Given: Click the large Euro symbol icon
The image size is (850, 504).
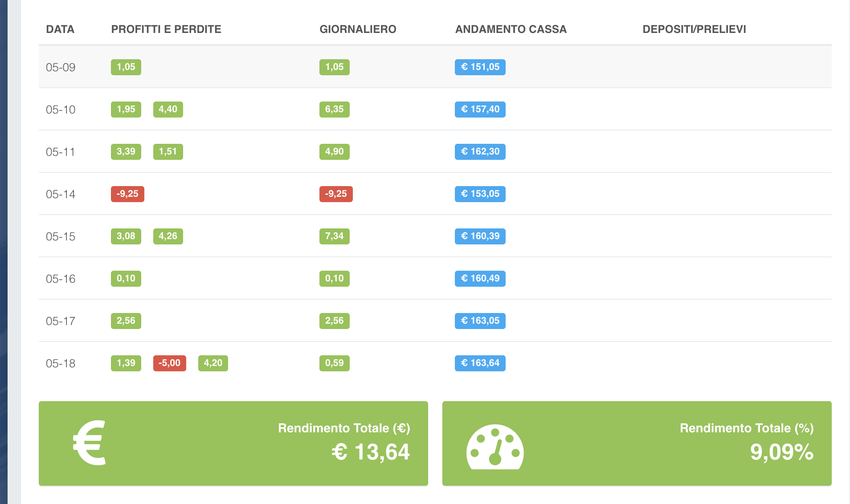Looking at the screenshot, I should pyautogui.click(x=90, y=443).
